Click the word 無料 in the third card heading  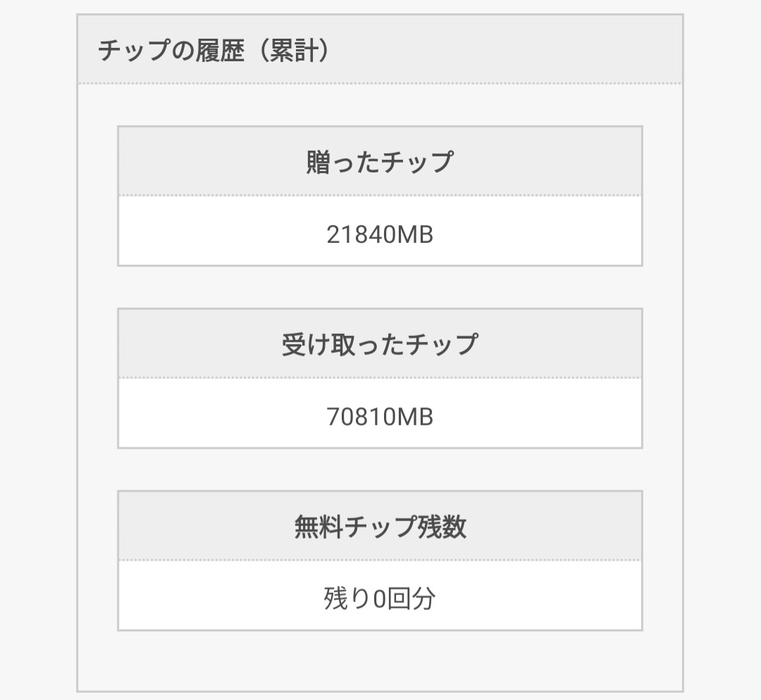[x=318, y=527]
